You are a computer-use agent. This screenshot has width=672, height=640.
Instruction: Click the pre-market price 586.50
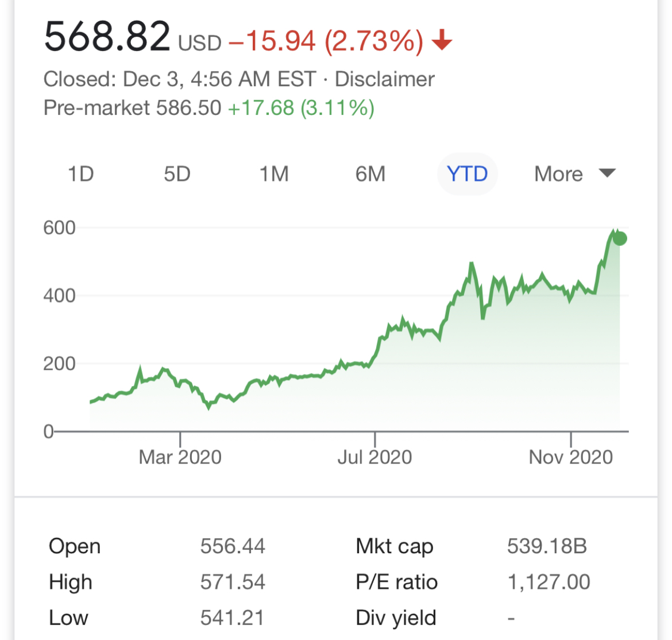click(x=190, y=108)
